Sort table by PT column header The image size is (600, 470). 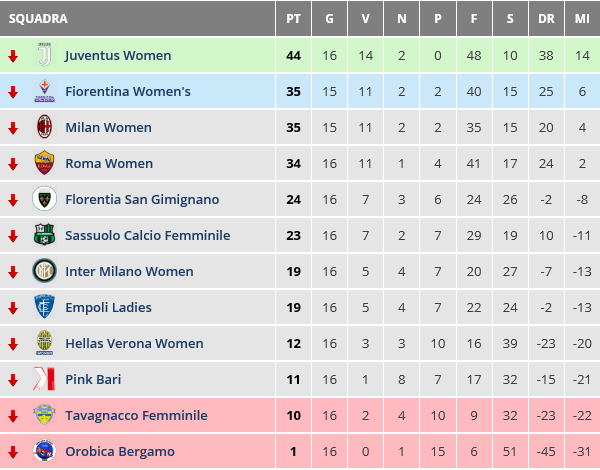pos(293,19)
